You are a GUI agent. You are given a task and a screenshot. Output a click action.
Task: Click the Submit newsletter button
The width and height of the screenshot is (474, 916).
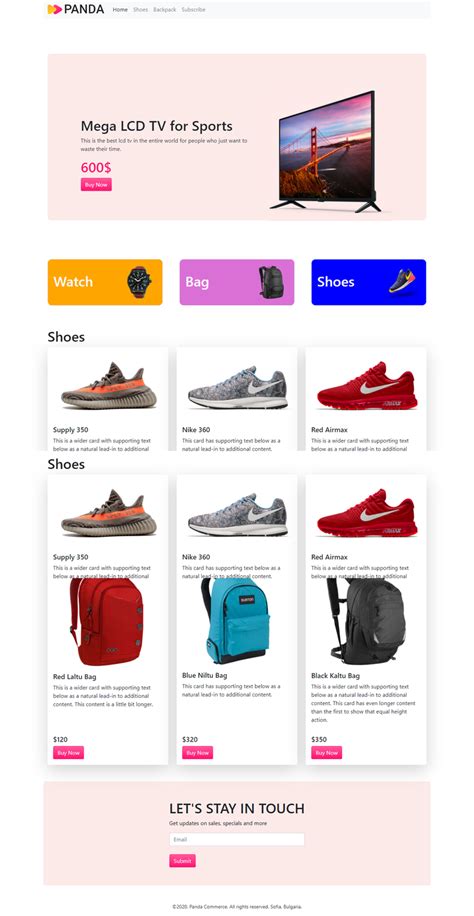(182, 861)
